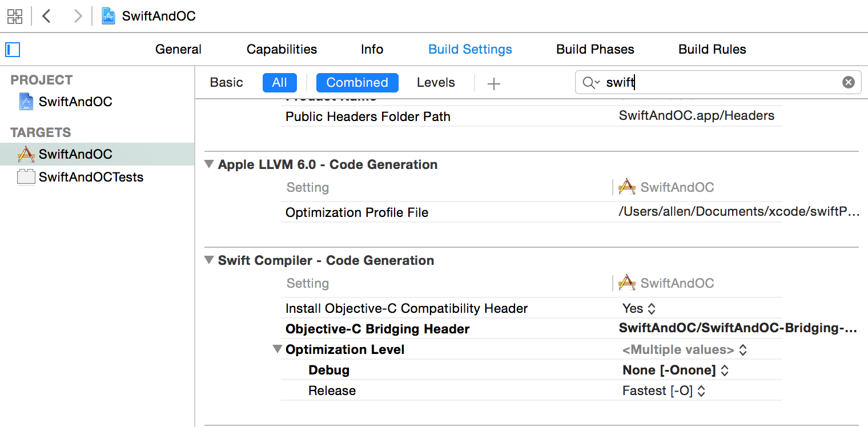Screen dimensions: 868x427
Task: Show All build settings
Action: point(280,83)
